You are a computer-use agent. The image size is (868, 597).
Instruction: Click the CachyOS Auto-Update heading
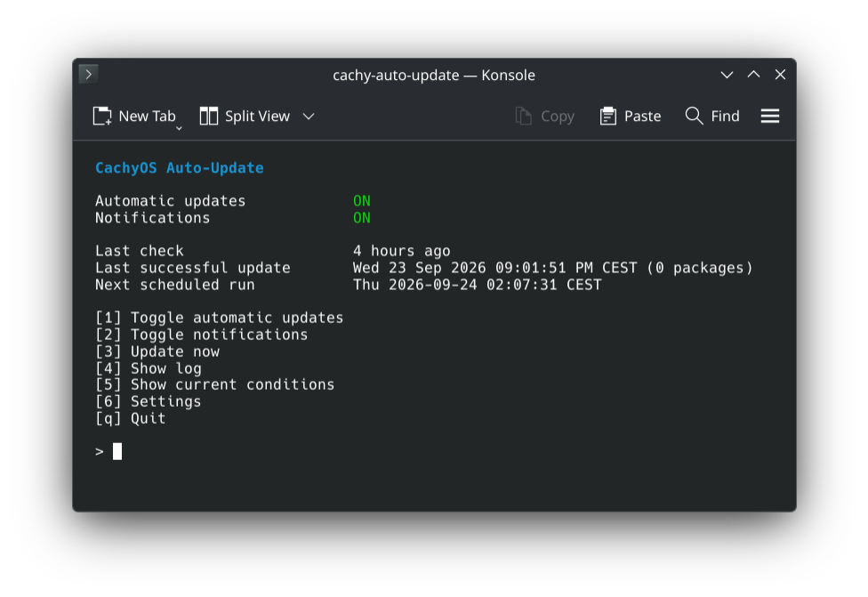[x=180, y=168]
